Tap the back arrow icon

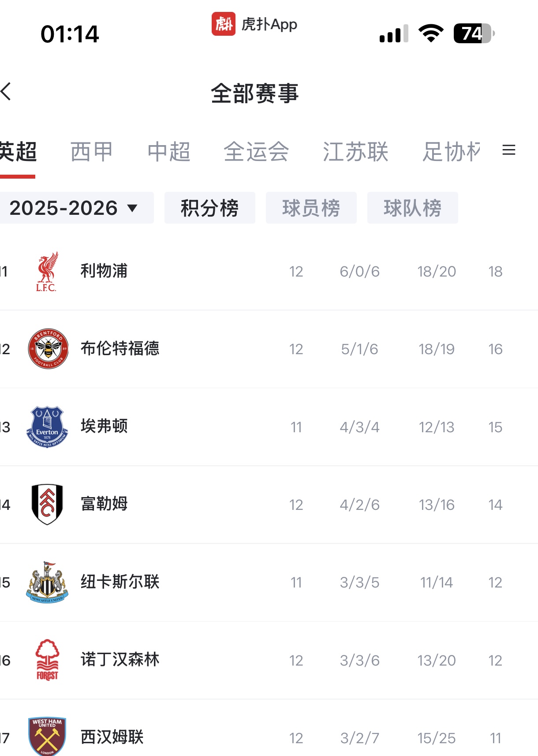(x=6, y=92)
